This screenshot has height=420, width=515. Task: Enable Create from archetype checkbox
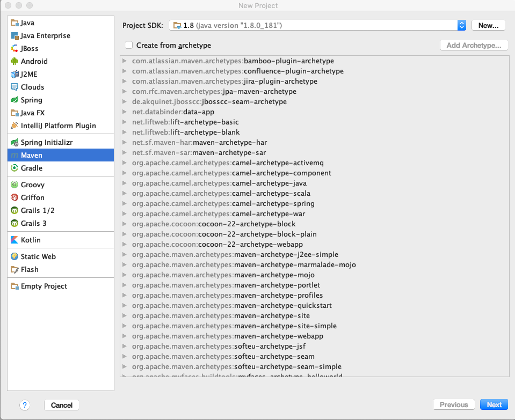[128, 46]
